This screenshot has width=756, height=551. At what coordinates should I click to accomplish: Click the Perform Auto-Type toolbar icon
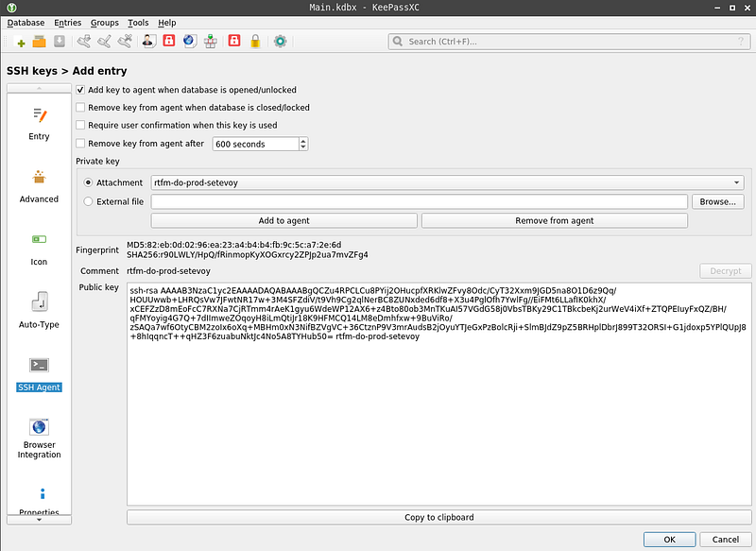(x=210, y=42)
